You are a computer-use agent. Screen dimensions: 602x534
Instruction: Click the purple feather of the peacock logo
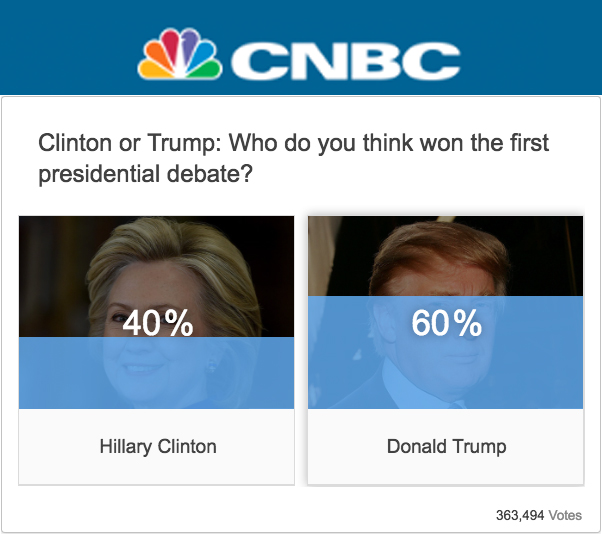click(188, 44)
